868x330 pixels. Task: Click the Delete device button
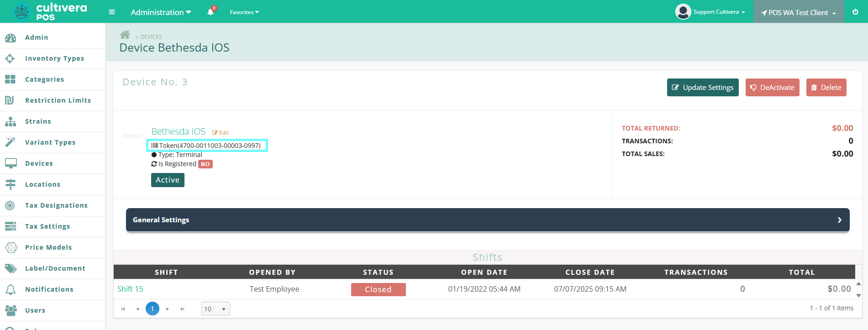pos(826,88)
